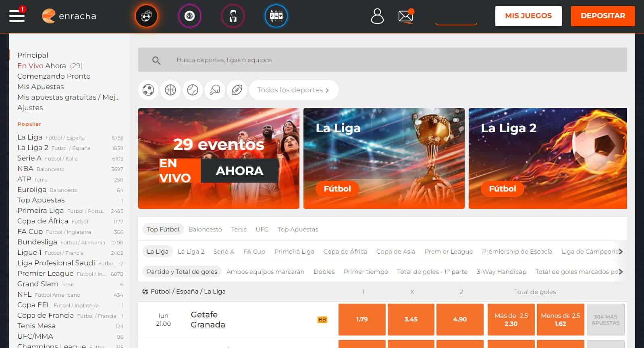Open Ajustes in sidebar
The image size is (644, 348).
pyautogui.click(x=30, y=108)
